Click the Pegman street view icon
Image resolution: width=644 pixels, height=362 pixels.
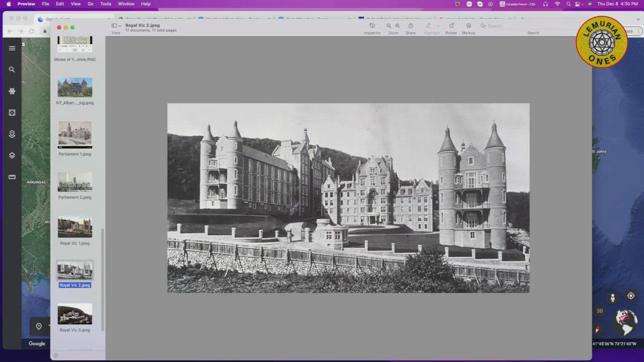[x=612, y=298]
